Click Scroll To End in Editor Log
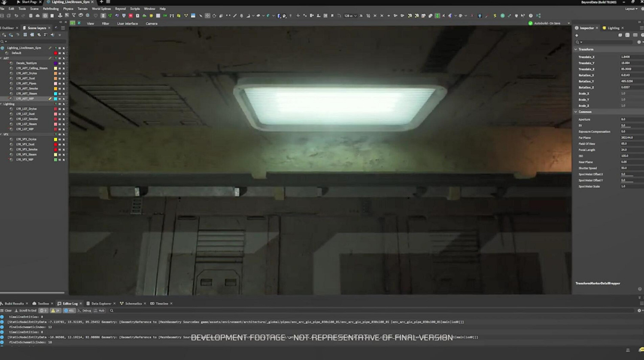This screenshot has height=360, width=644. click(26, 311)
